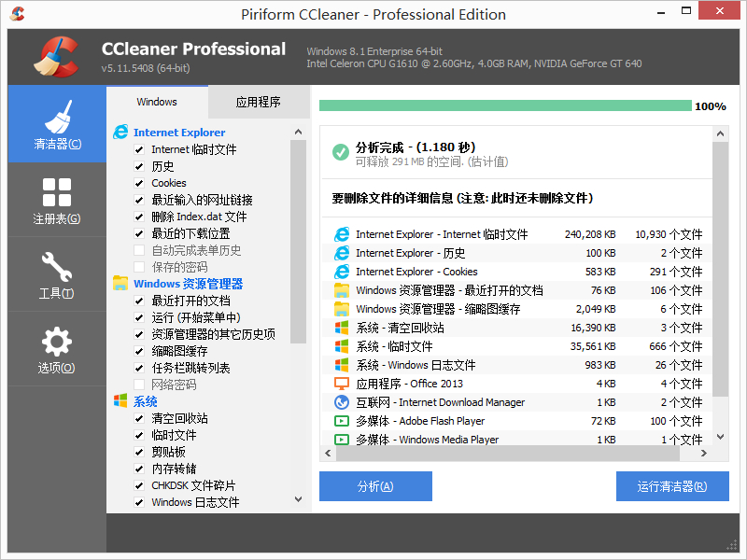Click IE icon in the Cookies result row
Viewport: 747px width, 560px height.
click(342, 272)
